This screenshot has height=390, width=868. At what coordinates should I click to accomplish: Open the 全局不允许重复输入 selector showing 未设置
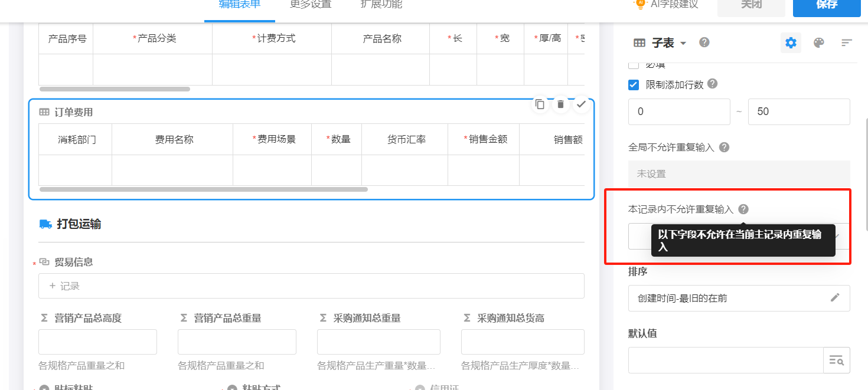(x=739, y=173)
